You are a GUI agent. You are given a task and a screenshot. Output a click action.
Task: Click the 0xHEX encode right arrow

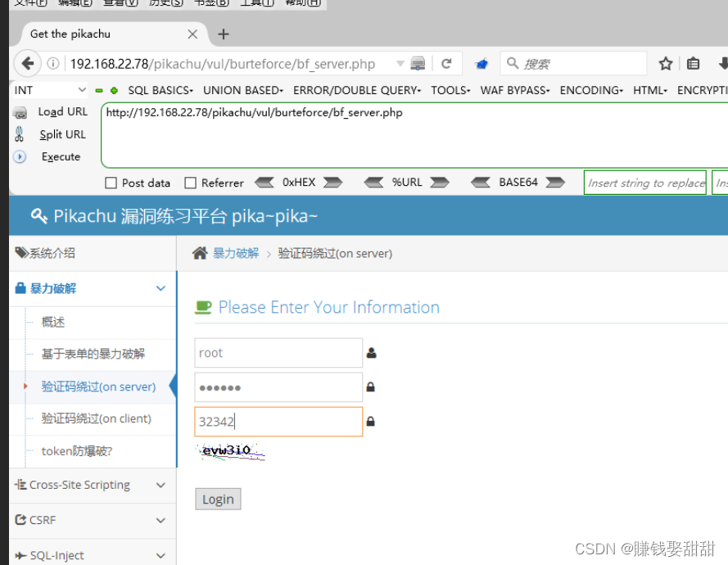tap(333, 183)
